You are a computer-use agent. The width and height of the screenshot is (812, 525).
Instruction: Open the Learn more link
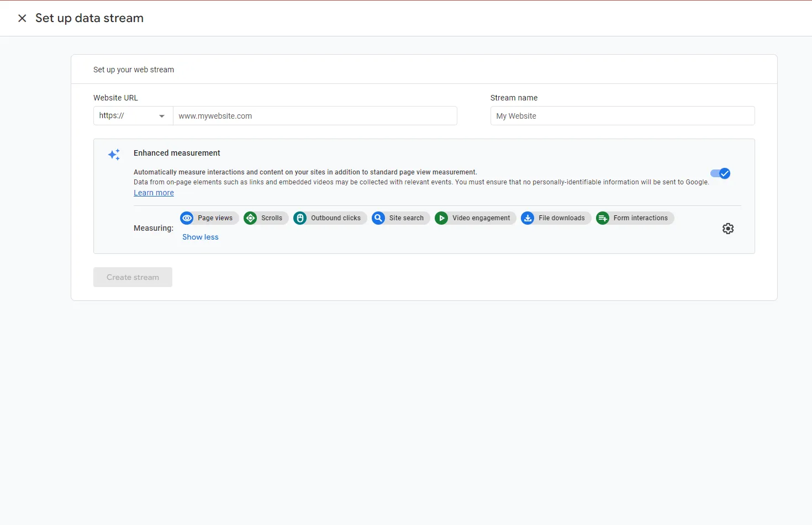[x=154, y=193]
